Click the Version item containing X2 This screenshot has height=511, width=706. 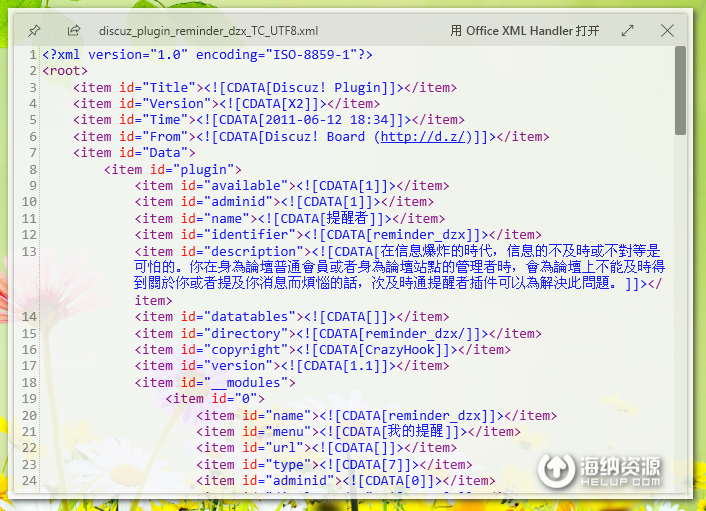click(226, 104)
